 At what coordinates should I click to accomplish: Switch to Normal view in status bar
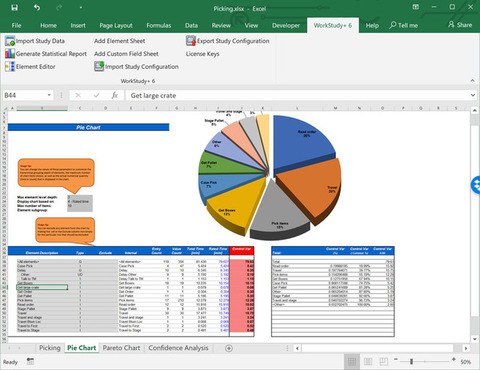352,362
